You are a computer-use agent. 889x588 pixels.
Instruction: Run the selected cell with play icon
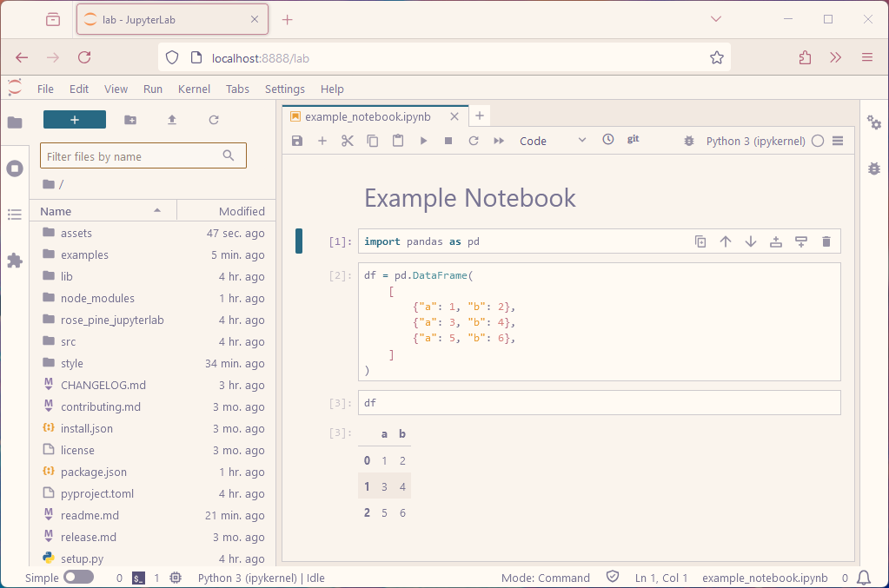[423, 141]
